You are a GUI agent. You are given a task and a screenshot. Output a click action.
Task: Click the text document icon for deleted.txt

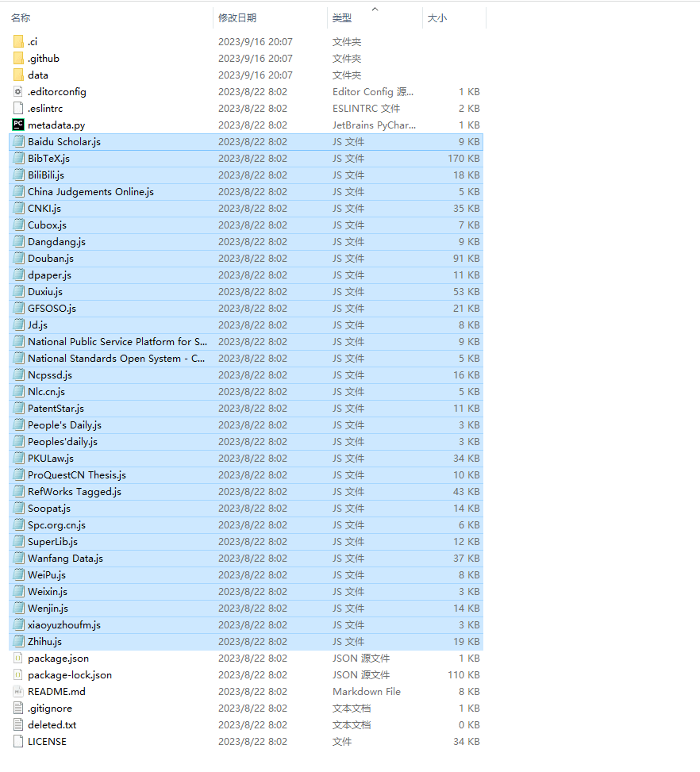coord(19,724)
